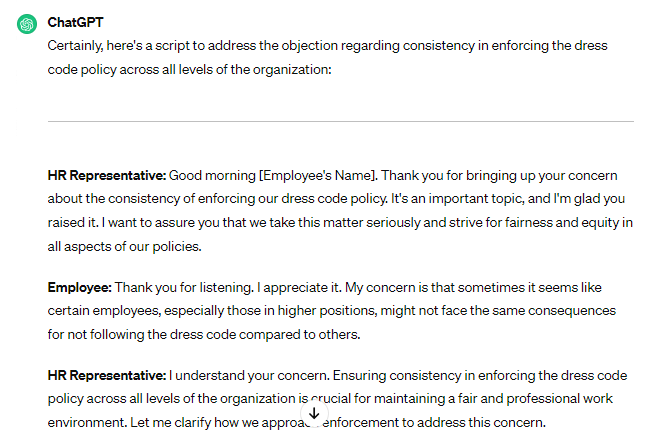Screen dimensions: 650x442
Task: Click the ChatGPT logo avatar icon
Action: point(27,23)
